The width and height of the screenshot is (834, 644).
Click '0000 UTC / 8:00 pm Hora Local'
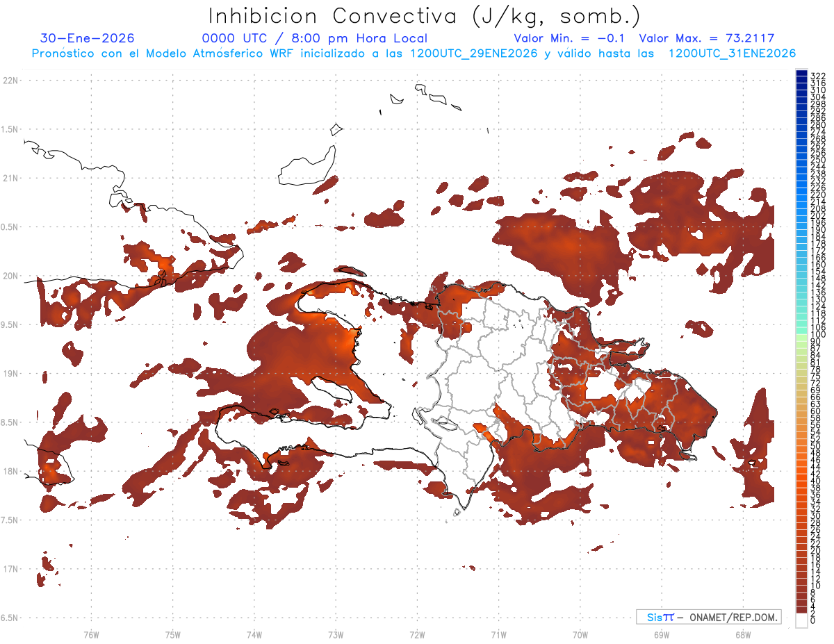315,38
